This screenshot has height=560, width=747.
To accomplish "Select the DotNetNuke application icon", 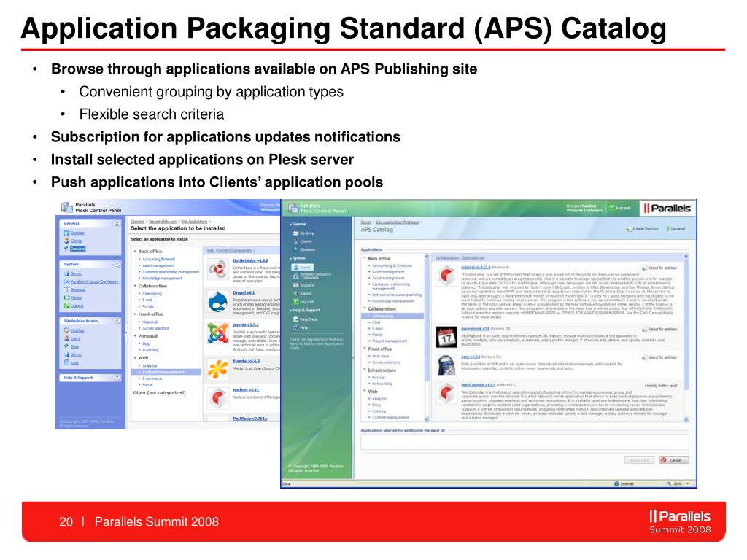I will coord(217,270).
